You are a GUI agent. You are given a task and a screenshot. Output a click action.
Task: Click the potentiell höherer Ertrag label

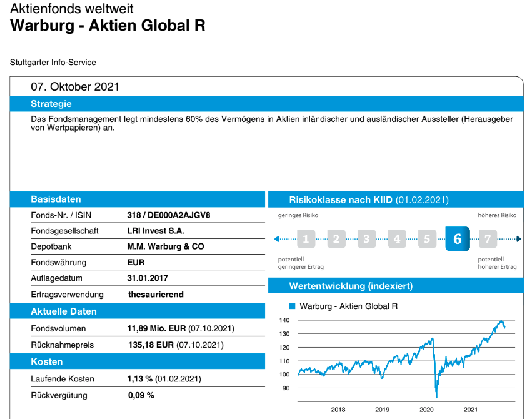[x=497, y=263]
